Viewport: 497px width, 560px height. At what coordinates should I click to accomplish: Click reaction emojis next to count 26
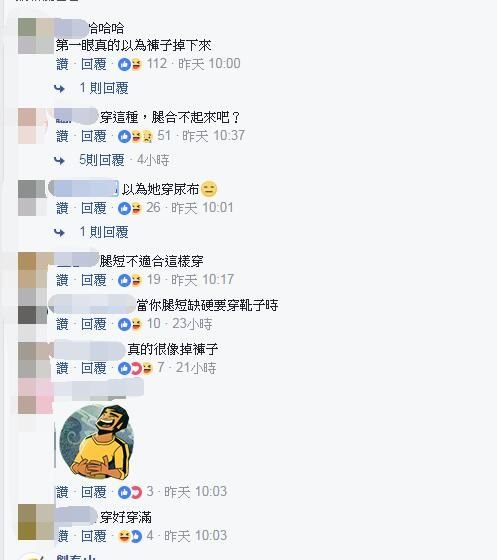(130, 208)
